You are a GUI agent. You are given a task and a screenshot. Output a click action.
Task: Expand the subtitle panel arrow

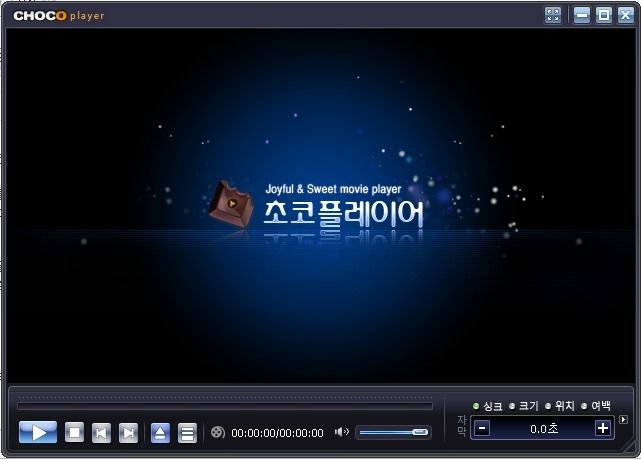coord(623,420)
